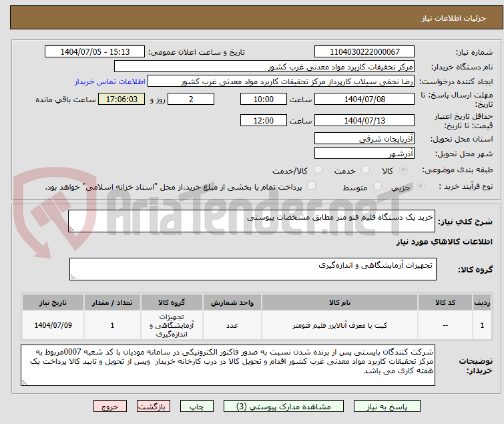Screen dimensions: 504x424
Task: Click the شماره نیاز field 1104030222000067
Action: [364, 52]
